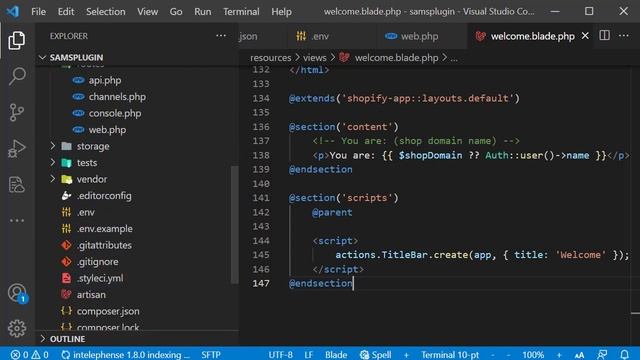Open the View menu
Viewport: 640px width, 360px height.
point(147,11)
